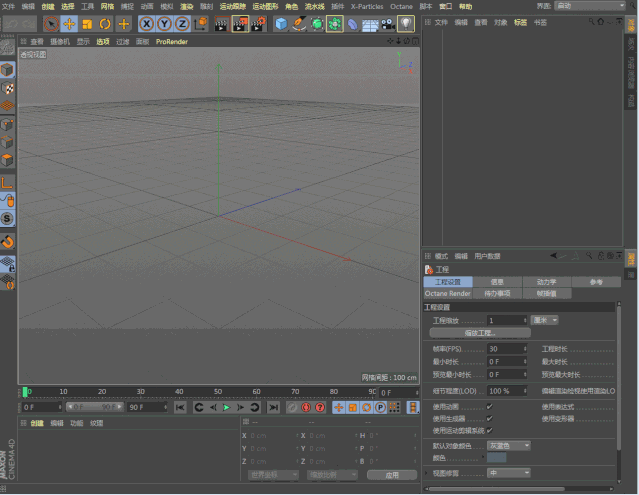The height and width of the screenshot is (495, 639).
Task: Toggle the X axis lock
Action: point(147,24)
